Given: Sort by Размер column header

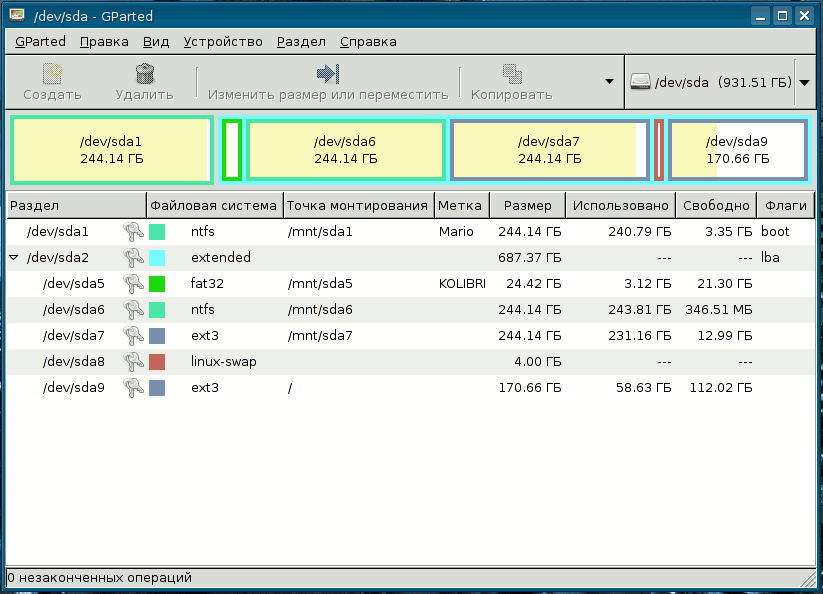Looking at the screenshot, I should 527,206.
